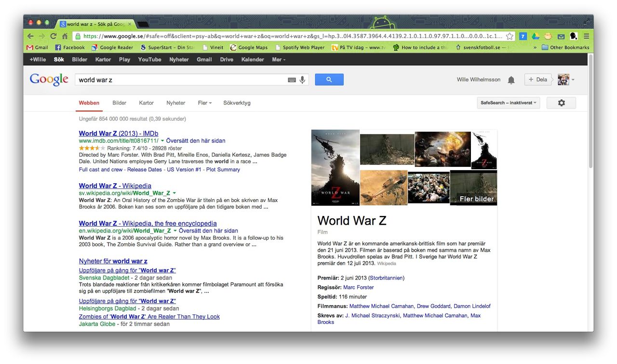Image resolution: width=617 pixels, height=364 pixels.
Task: Open the Chrome hamburger menu
Action: coord(586,36)
